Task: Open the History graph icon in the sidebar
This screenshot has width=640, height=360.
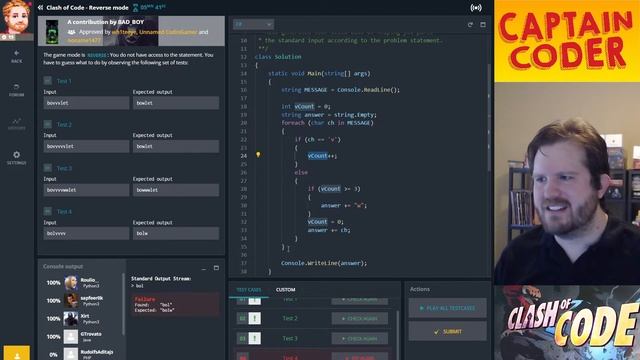Action: pos(16,121)
